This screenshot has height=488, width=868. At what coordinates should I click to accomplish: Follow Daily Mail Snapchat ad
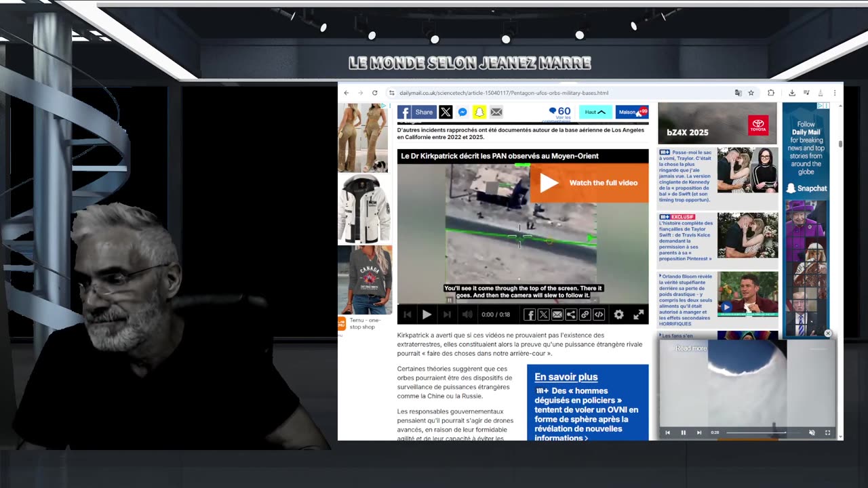(x=806, y=220)
